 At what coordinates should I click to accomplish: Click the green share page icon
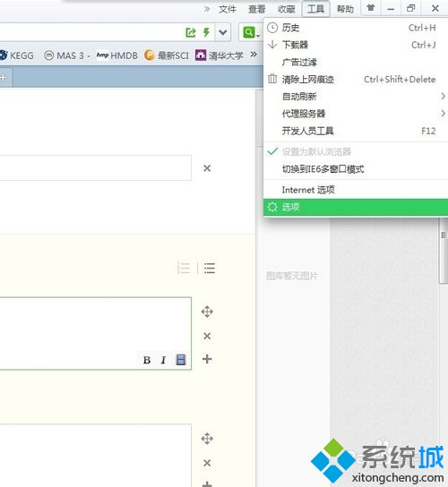[x=191, y=32]
